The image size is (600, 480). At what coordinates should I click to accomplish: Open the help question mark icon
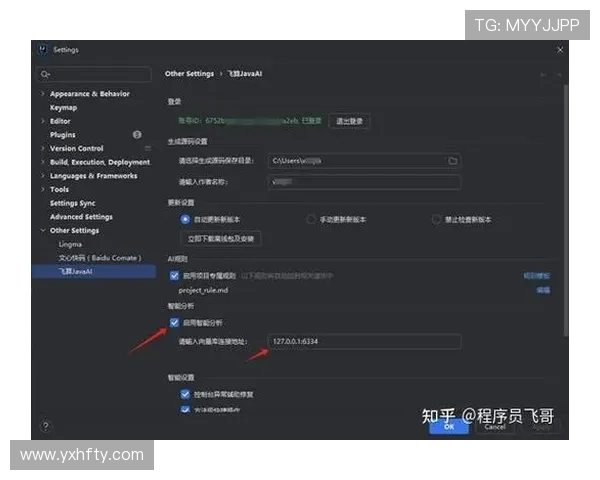[46, 426]
